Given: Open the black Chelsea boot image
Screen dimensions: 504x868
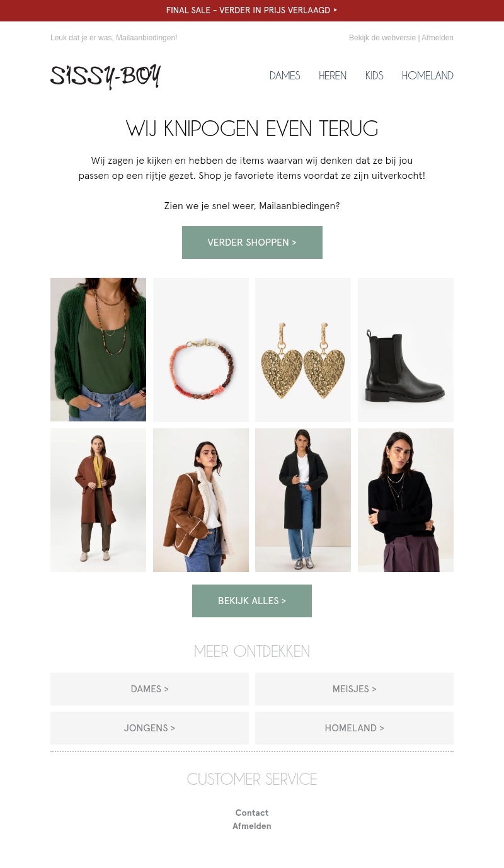Looking at the screenshot, I should (406, 350).
